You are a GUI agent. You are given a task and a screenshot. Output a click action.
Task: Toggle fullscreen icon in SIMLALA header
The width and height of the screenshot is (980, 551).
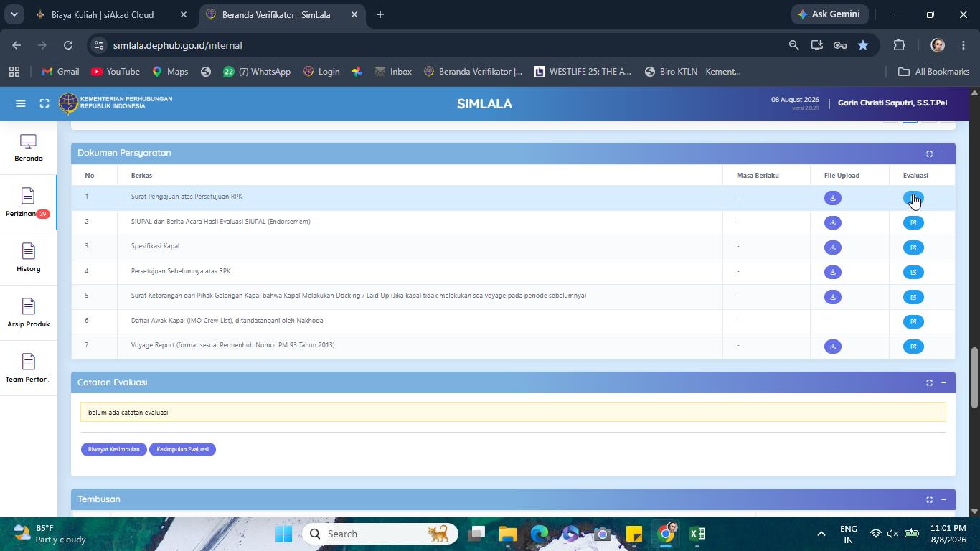44,103
